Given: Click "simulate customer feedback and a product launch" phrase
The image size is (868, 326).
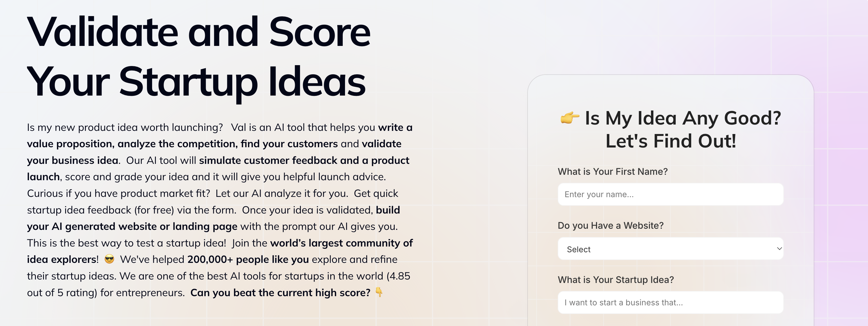Looking at the screenshot, I should click(303, 160).
